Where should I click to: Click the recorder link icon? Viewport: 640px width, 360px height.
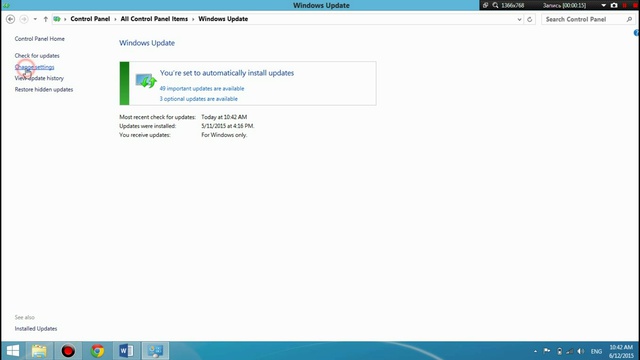(x=485, y=5)
